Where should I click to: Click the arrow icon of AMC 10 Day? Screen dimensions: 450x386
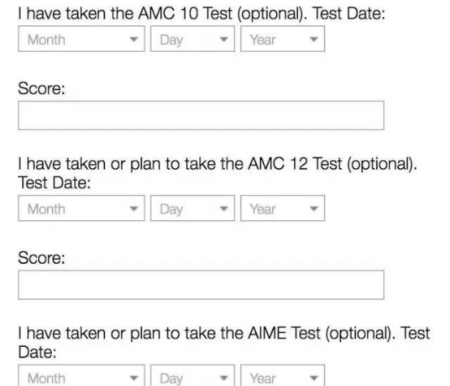pos(224,39)
